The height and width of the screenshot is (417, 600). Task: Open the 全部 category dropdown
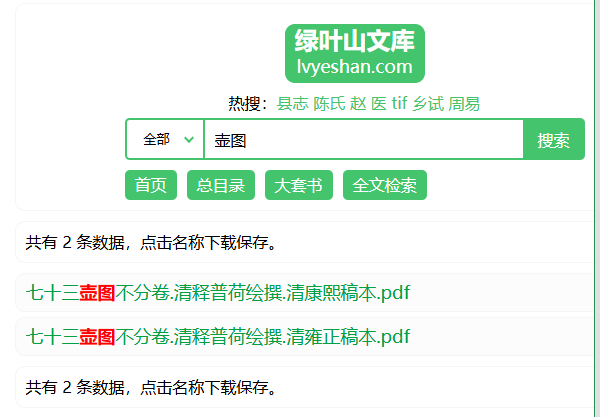(x=165, y=139)
